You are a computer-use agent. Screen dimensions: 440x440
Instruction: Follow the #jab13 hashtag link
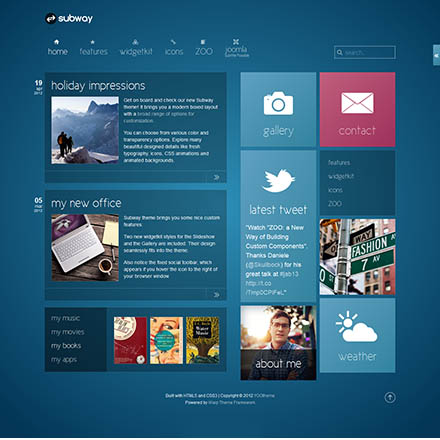click(x=289, y=274)
